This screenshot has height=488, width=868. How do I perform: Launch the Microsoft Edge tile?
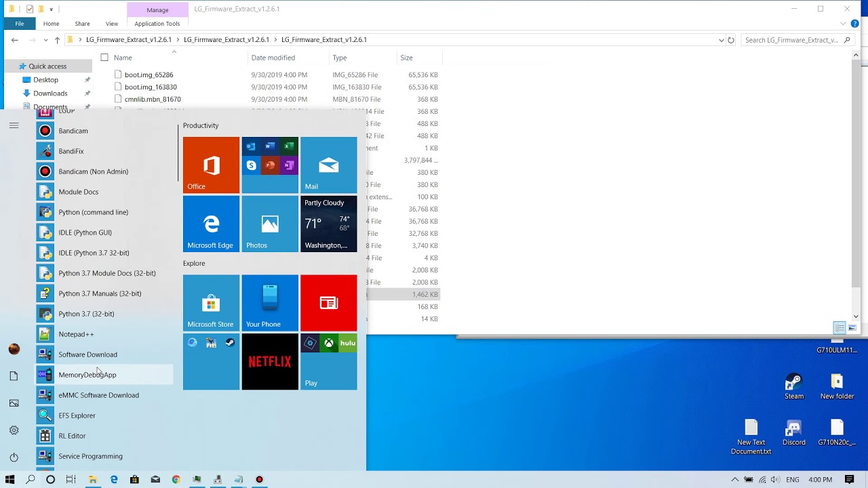click(x=211, y=224)
